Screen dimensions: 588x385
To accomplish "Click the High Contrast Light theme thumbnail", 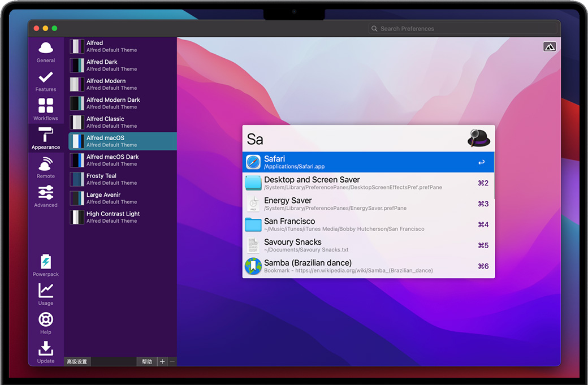I will [x=77, y=217].
